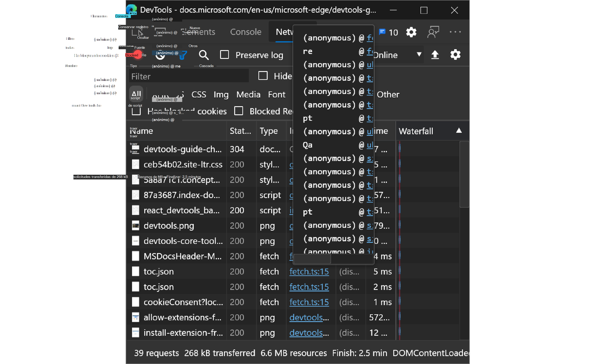This screenshot has width=595, height=364.
Task: Open Network settings gear next to upload
Action: (x=455, y=55)
